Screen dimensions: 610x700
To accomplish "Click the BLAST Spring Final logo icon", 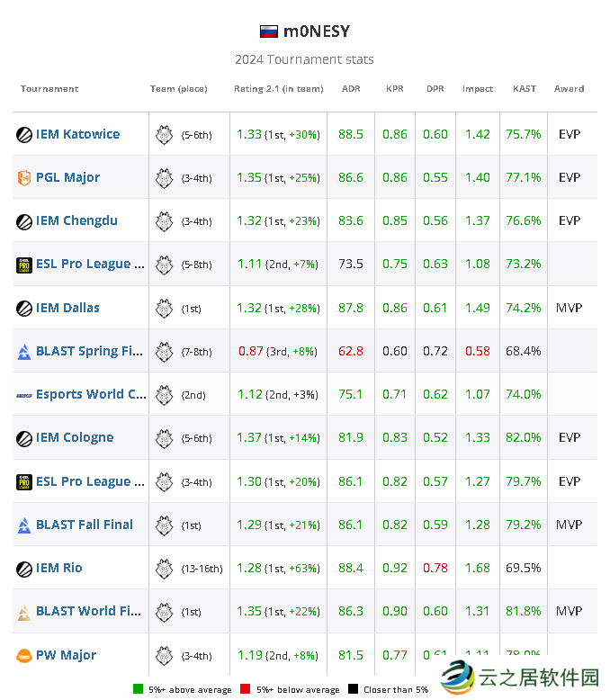I will (x=24, y=352).
